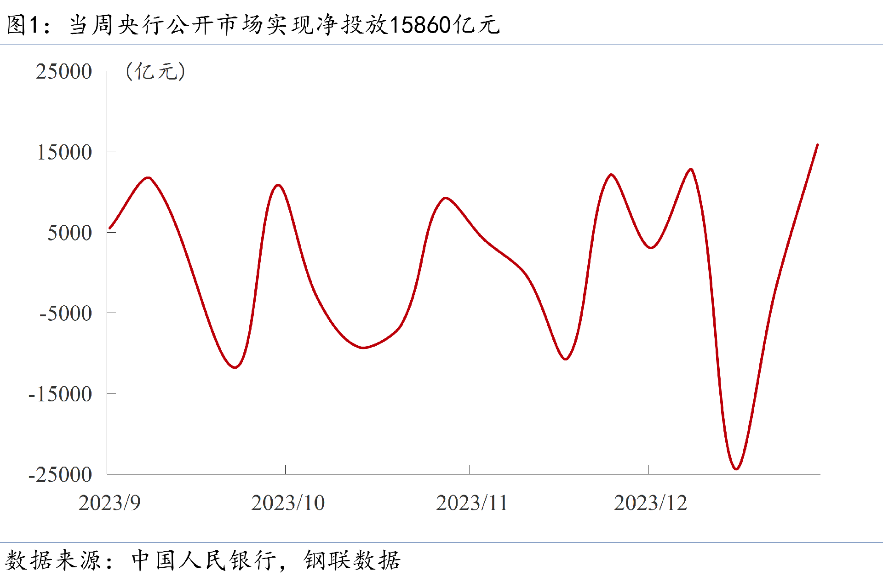Select the 15000 y-axis label
The height and width of the screenshot is (588, 883).
tap(64, 153)
